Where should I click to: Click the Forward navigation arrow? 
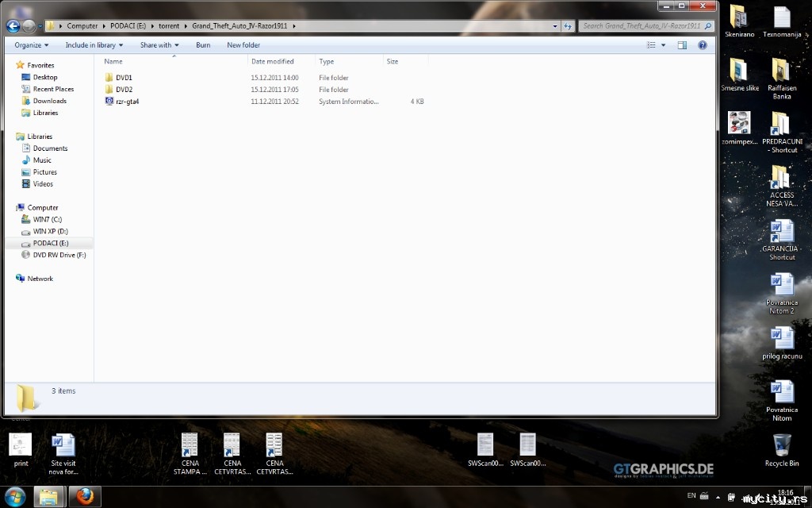(29, 26)
